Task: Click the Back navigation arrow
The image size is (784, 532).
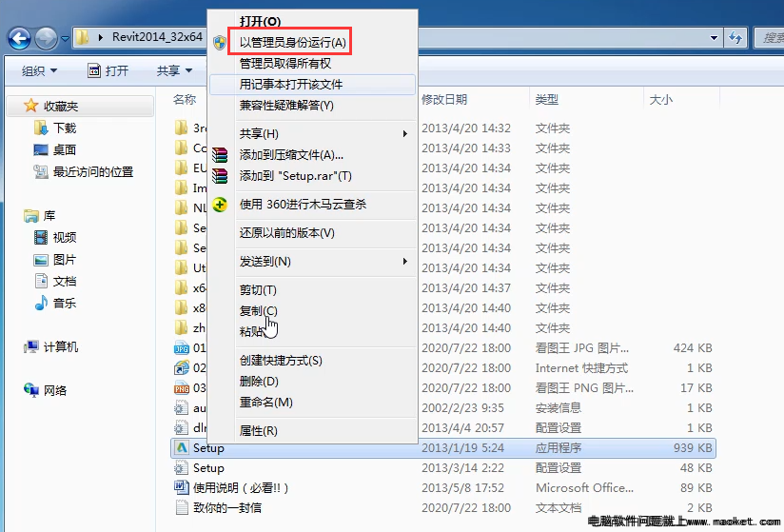Action: [19, 38]
